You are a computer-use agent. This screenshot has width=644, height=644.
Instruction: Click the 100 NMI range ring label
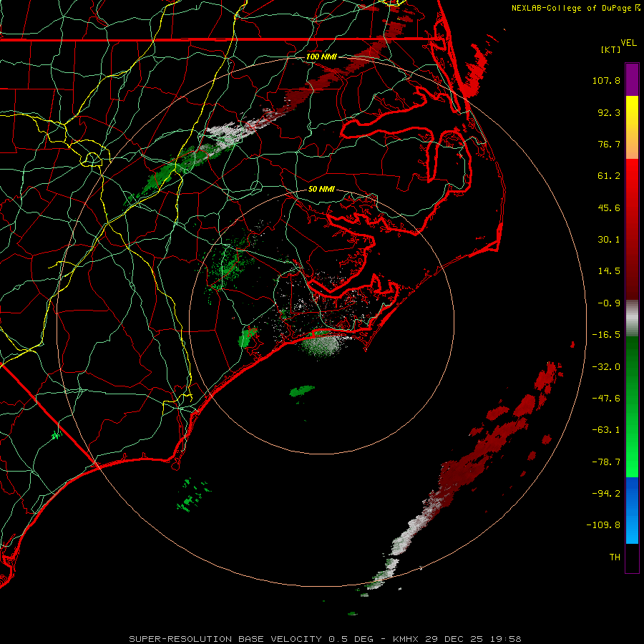pos(321,57)
